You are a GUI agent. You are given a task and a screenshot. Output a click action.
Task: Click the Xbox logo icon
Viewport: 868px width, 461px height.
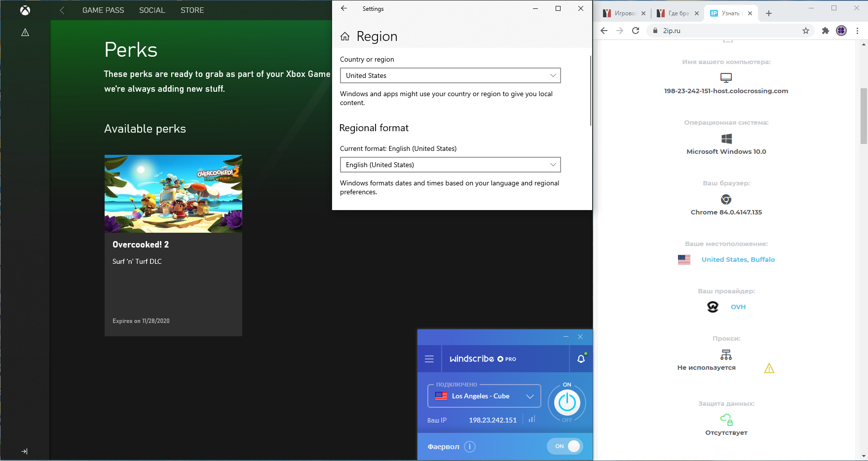(x=25, y=10)
